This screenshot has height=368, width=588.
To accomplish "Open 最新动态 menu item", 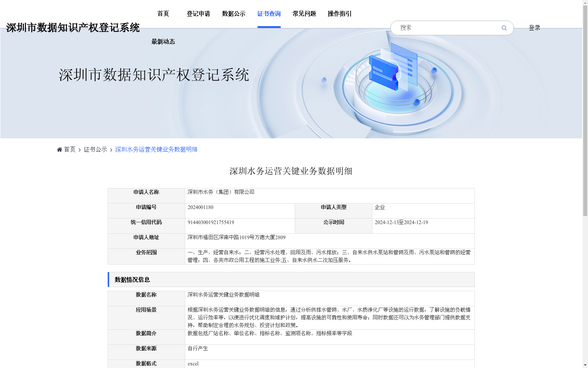I will pos(163,42).
